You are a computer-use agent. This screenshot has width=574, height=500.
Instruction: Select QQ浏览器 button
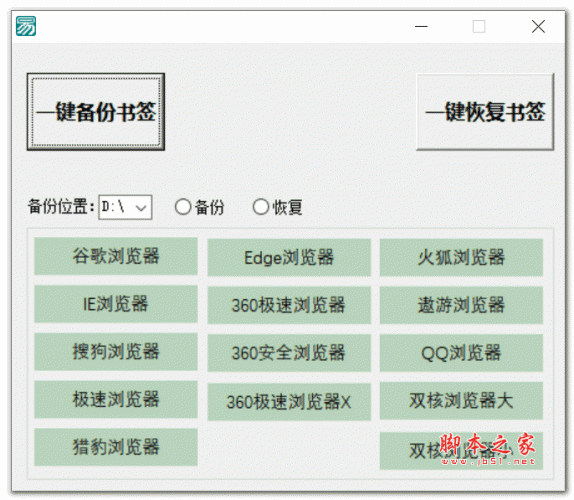pyautogui.click(x=461, y=353)
